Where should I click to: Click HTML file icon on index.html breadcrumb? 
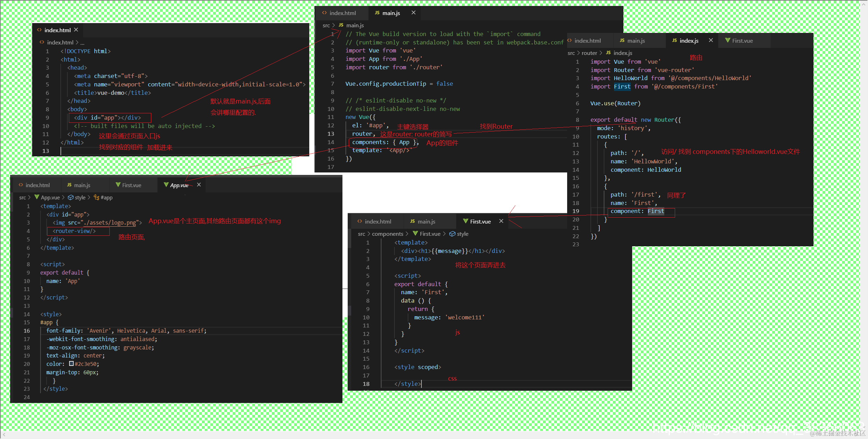pyautogui.click(x=42, y=42)
